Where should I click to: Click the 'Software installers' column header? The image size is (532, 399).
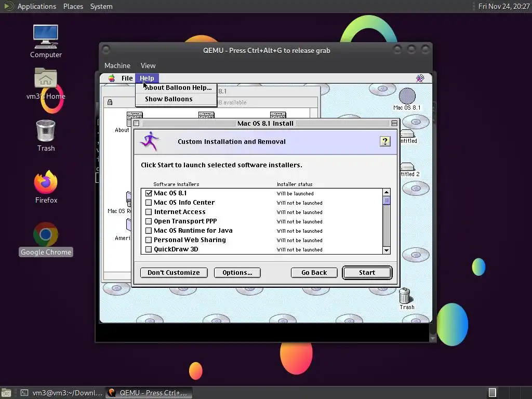[x=176, y=184]
